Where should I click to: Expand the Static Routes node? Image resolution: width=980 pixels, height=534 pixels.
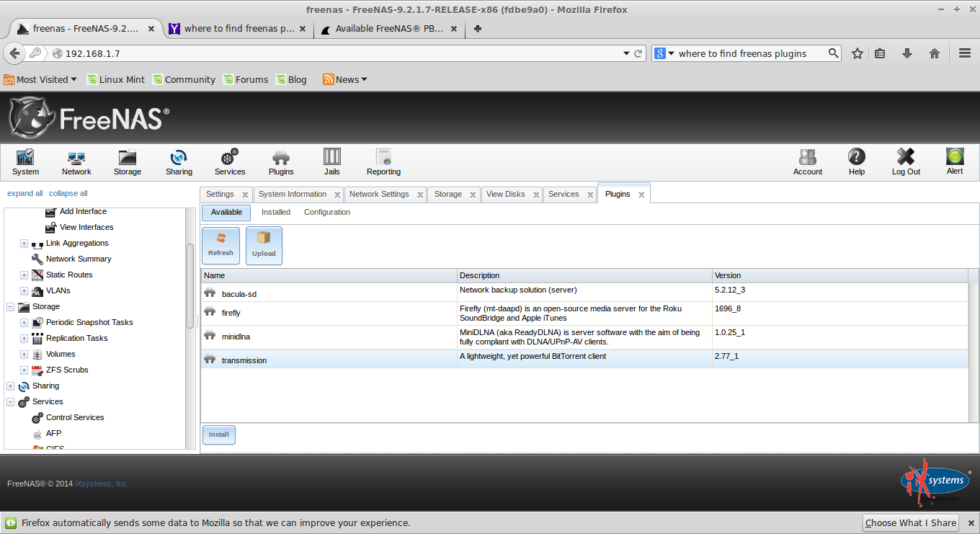pos(24,275)
